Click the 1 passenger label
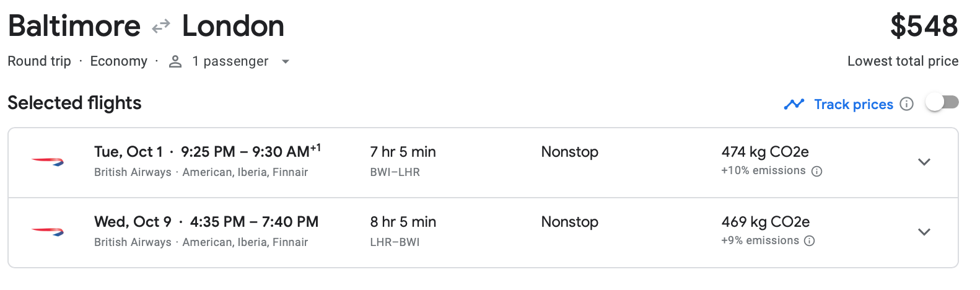This screenshot has height=290, width=980. tap(230, 61)
